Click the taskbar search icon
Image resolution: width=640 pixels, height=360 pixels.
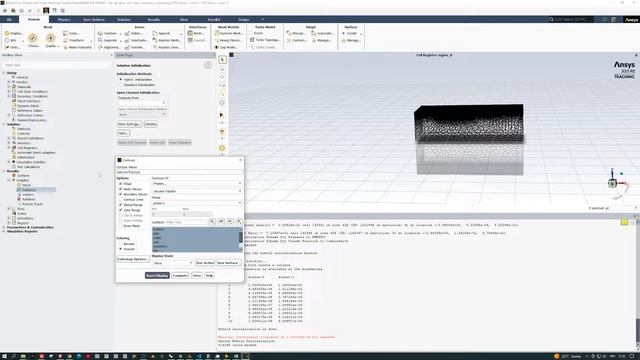pos(13,356)
